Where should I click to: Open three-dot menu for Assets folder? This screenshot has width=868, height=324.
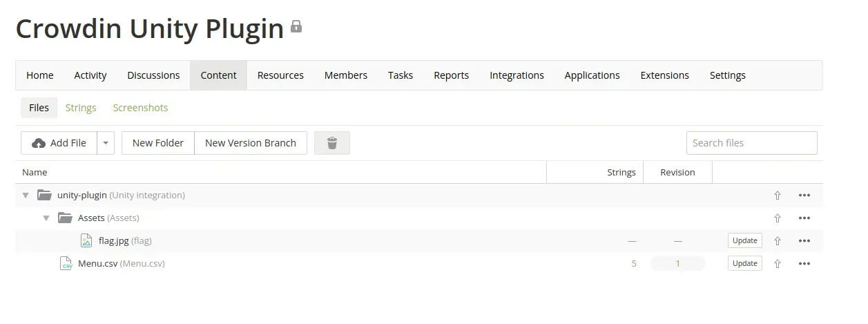804,218
